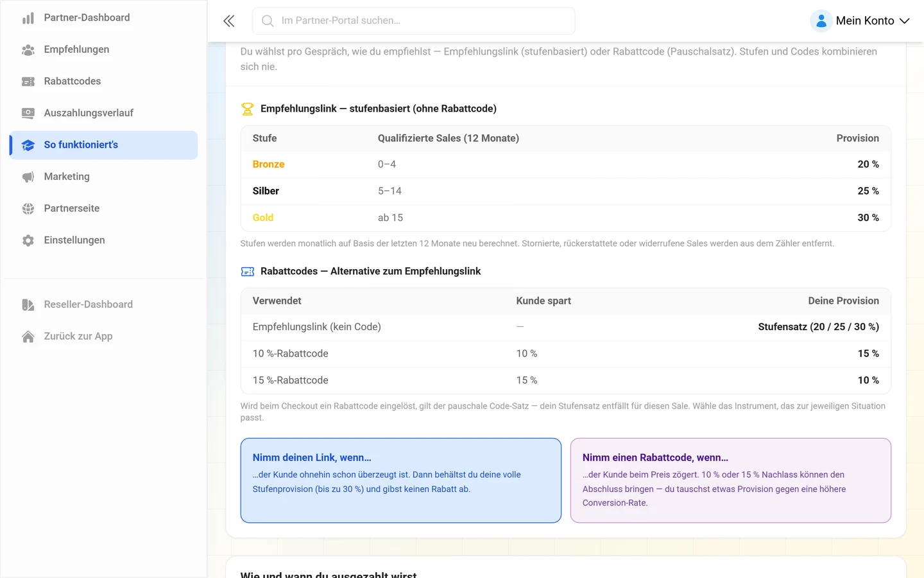Viewport: 924px width, 578px height.
Task: Click the graduation cap icon for So funktioniert's
Action: 28,145
